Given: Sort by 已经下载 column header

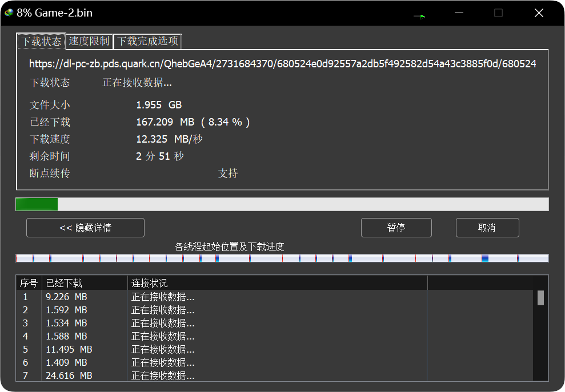Looking at the screenshot, I should pyautogui.click(x=85, y=283).
